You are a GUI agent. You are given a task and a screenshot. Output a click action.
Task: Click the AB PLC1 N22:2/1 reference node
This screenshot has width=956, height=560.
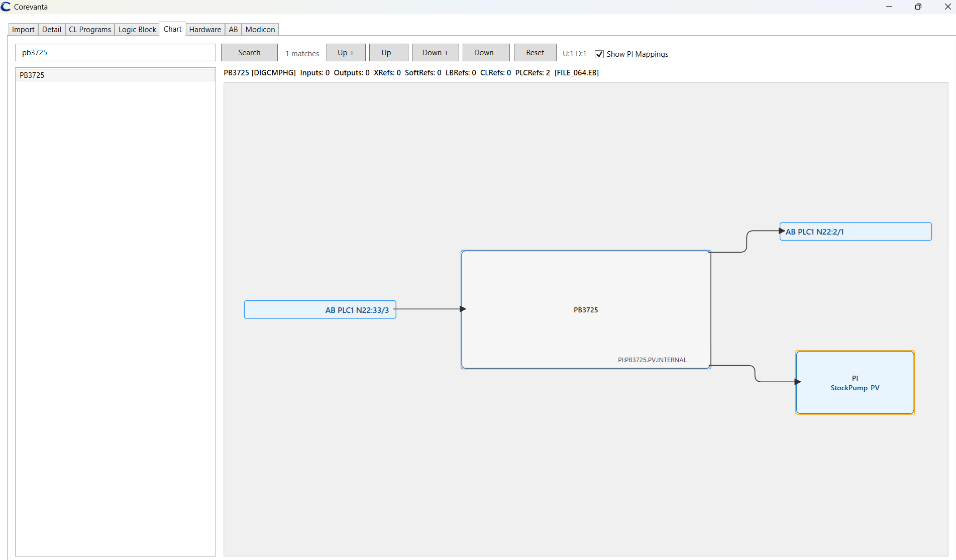coord(855,232)
